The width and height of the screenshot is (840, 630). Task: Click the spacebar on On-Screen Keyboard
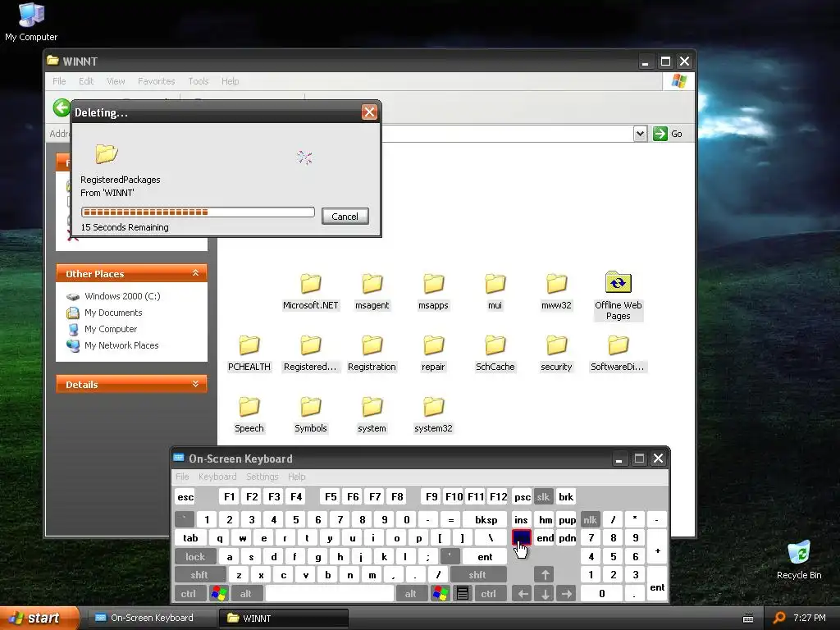(330, 593)
